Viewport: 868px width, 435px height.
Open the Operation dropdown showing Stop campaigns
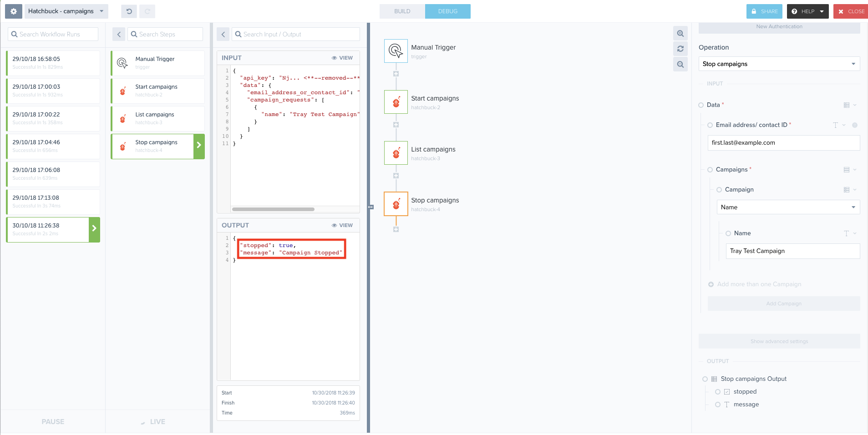click(x=779, y=64)
